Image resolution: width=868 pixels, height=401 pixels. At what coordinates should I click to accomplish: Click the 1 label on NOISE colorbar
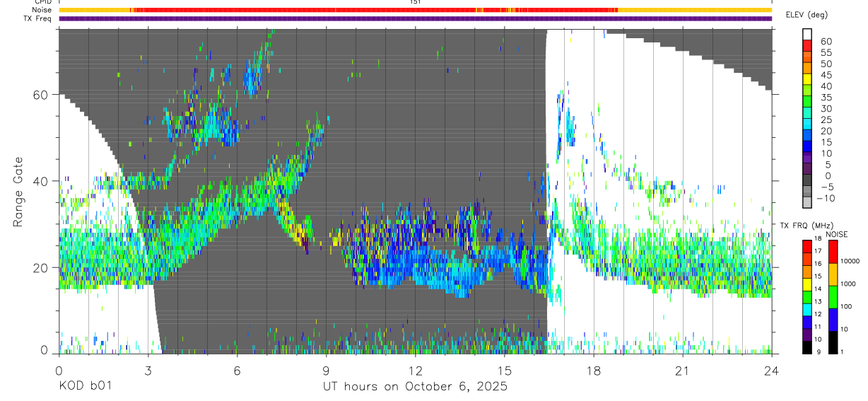tap(840, 351)
